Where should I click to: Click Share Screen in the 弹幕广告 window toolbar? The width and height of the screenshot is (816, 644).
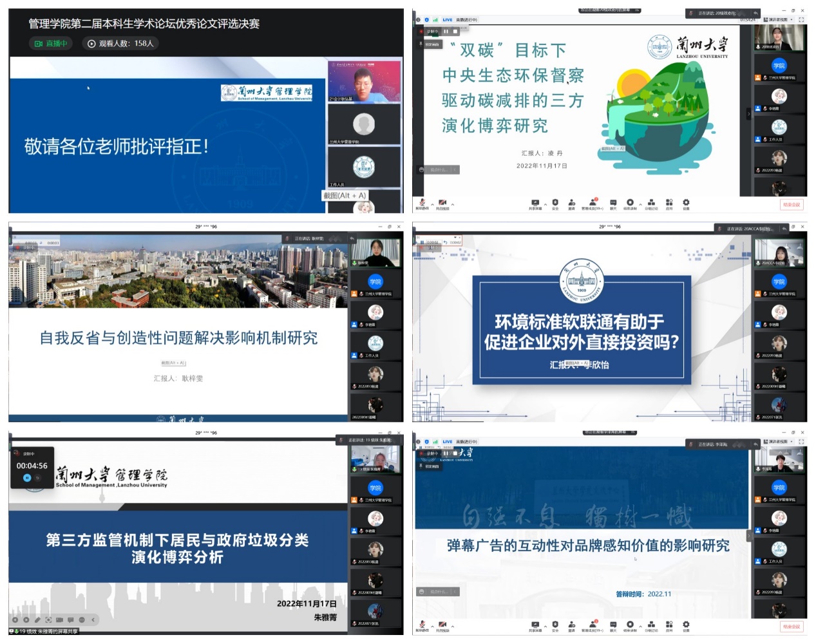tap(535, 625)
